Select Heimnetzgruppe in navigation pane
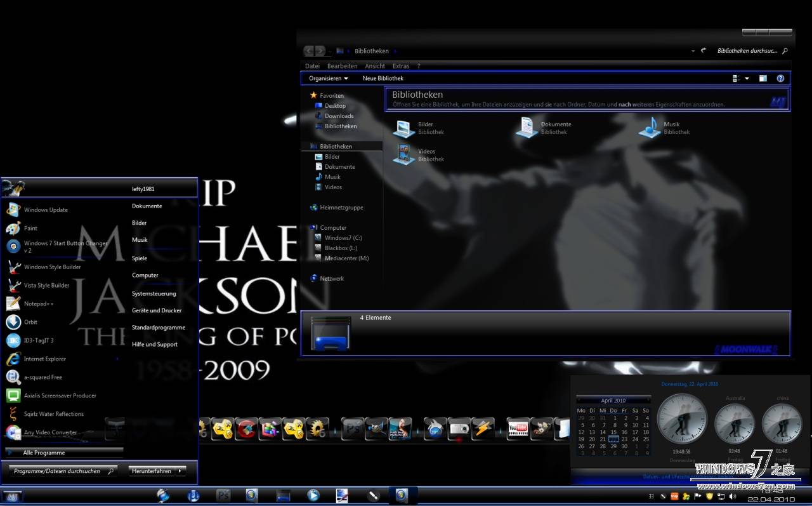This screenshot has height=506, width=812. 336,208
